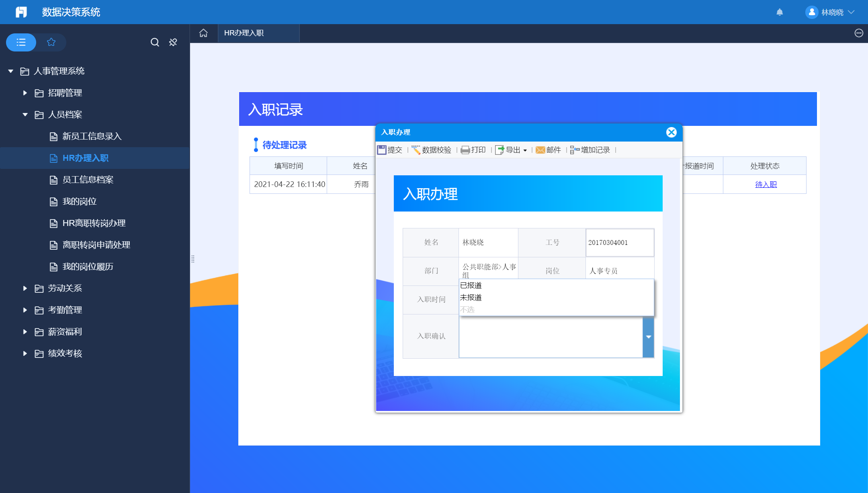The image size is (868, 493).
Task: Click 增加记录 add record button
Action: click(590, 150)
